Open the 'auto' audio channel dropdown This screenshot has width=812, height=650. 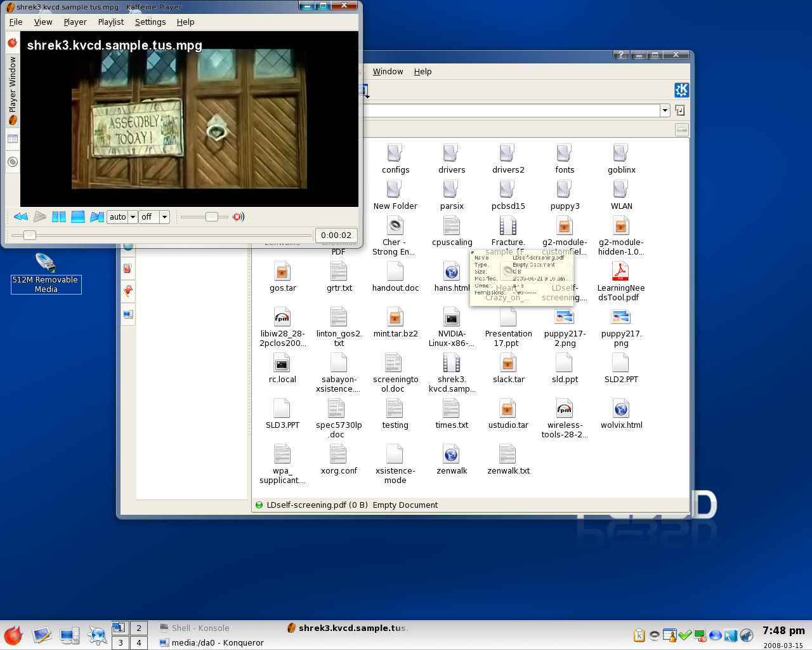[122, 217]
